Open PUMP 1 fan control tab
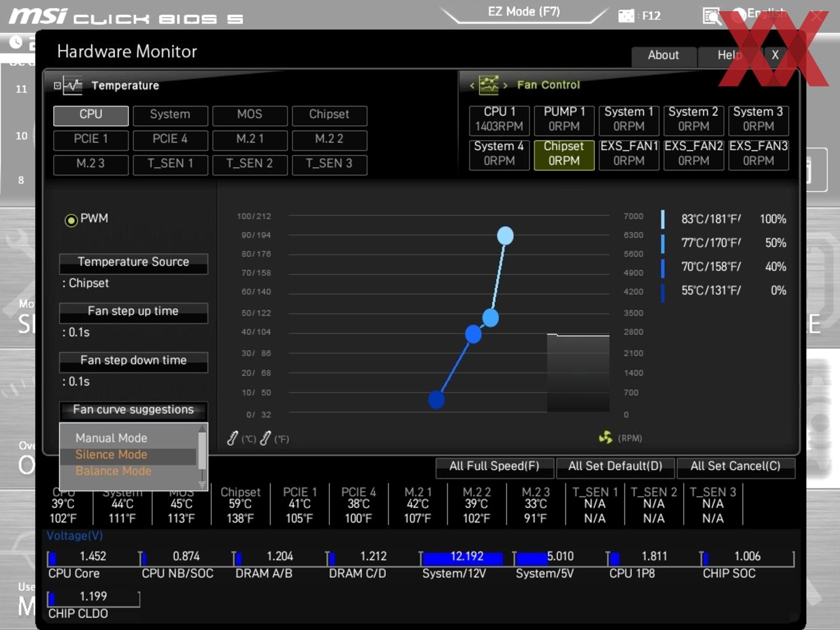Viewport: 840px width, 630px height. [x=564, y=120]
